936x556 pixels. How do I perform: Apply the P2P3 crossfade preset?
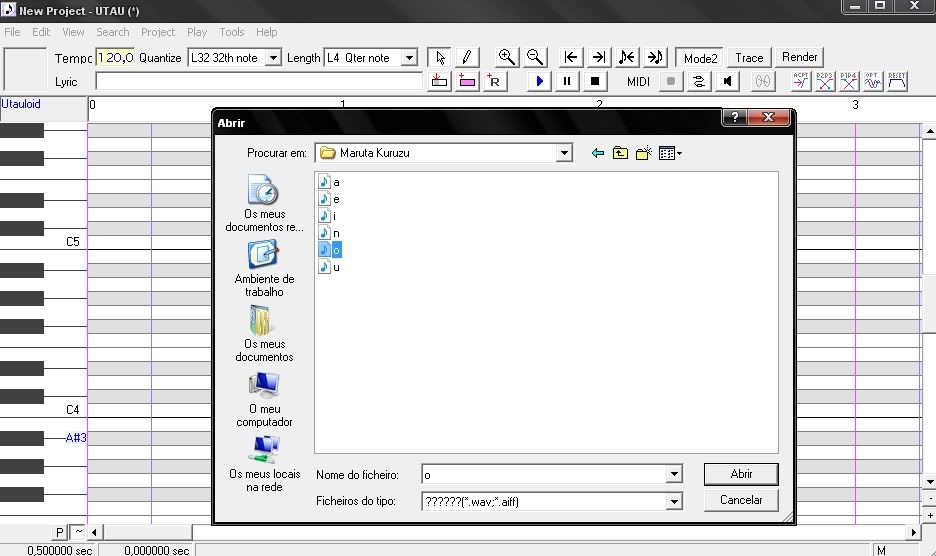tap(825, 81)
